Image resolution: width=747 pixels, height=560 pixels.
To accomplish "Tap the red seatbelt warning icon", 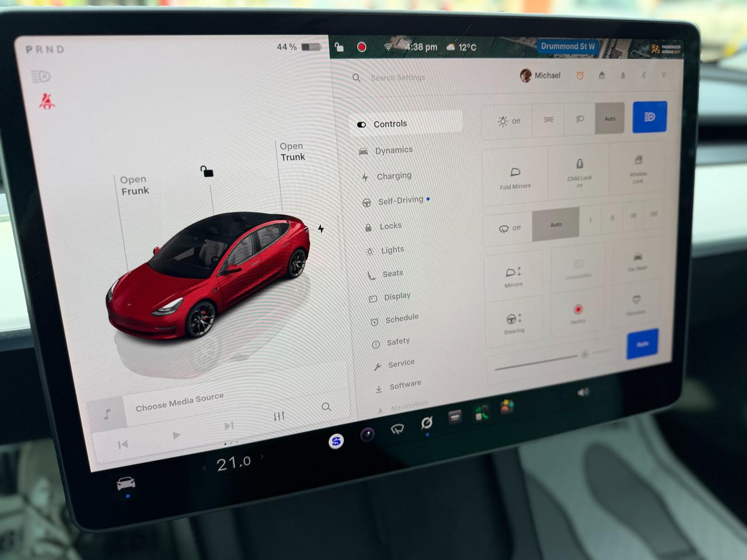I will tap(47, 101).
